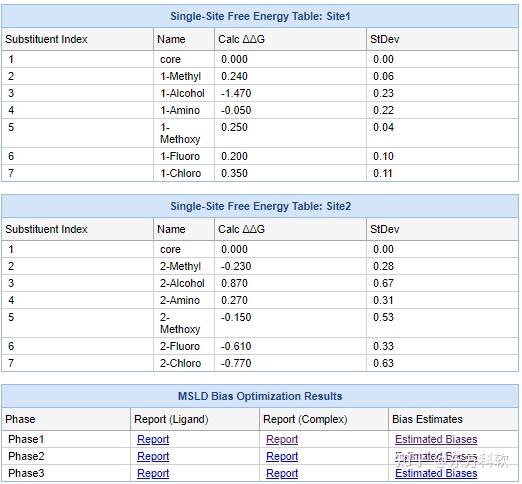Click Calc ΔΔG header in Site1 table
The image size is (522, 484).
point(241,39)
